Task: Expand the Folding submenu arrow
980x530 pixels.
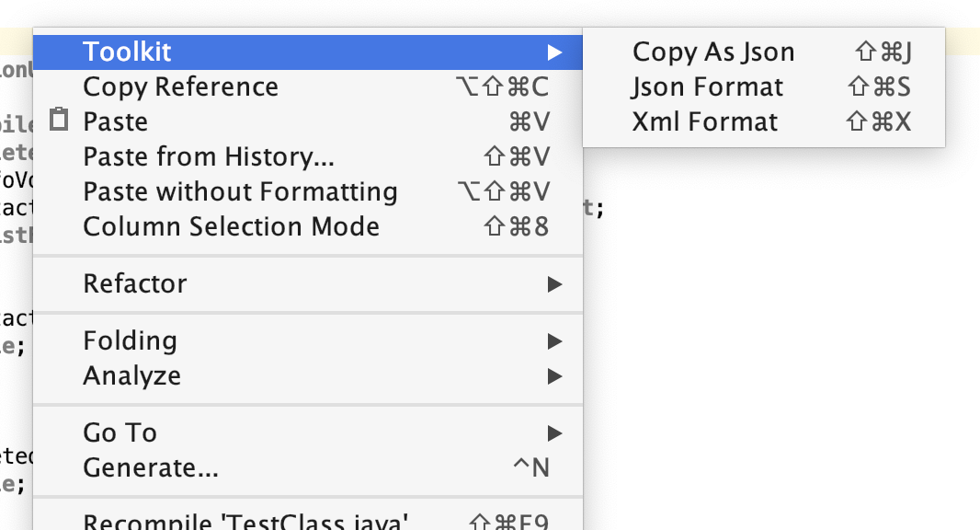Action: [555, 340]
